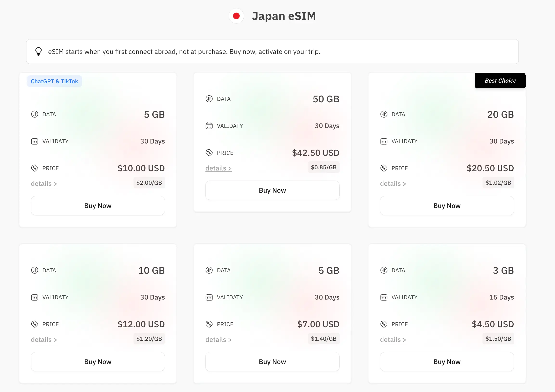
Task: Click the lightbulb tip icon
Action: pyautogui.click(x=39, y=52)
